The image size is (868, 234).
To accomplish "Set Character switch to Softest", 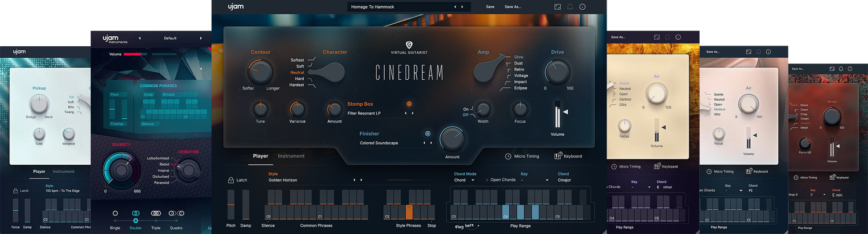I will point(297,60).
